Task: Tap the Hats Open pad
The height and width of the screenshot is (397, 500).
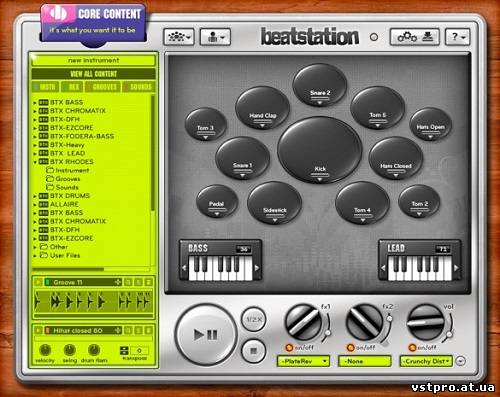Action: coord(430,124)
